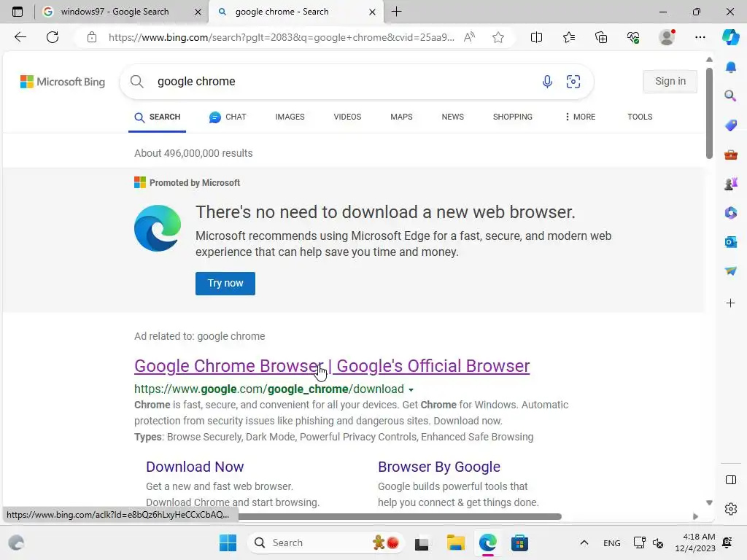Open the profile account icon
Viewport: 747px width, 560px height.
[x=667, y=37]
